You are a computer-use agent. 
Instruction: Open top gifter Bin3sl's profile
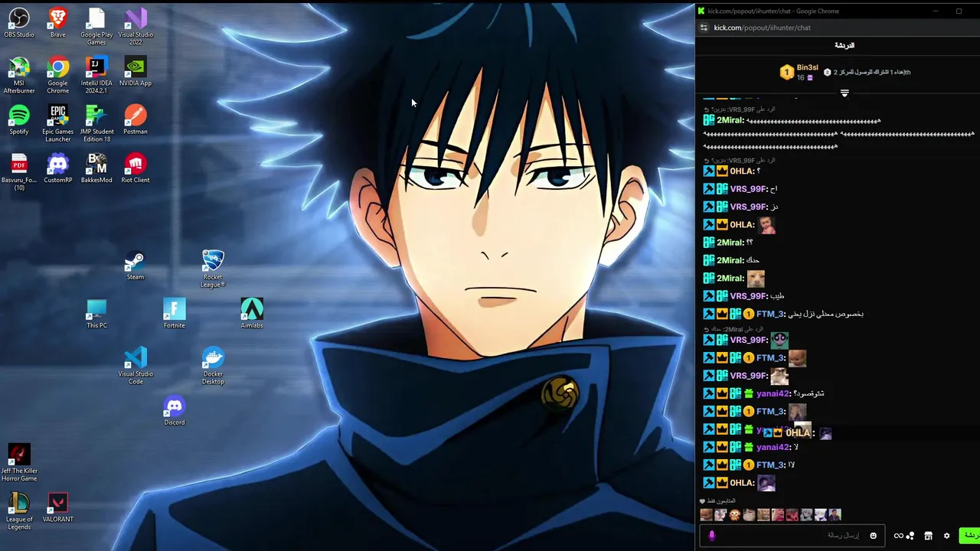[x=807, y=68]
